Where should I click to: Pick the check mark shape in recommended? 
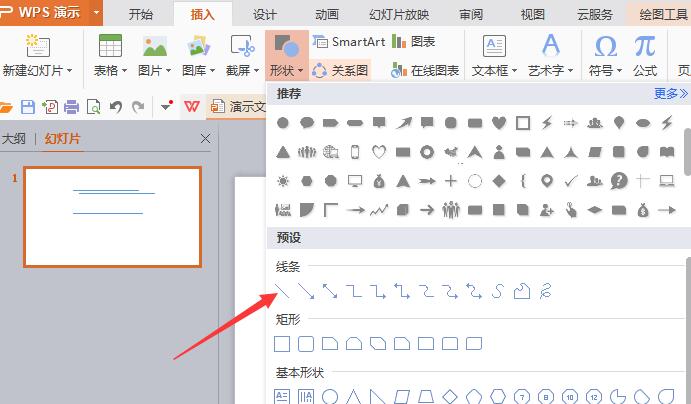571,181
